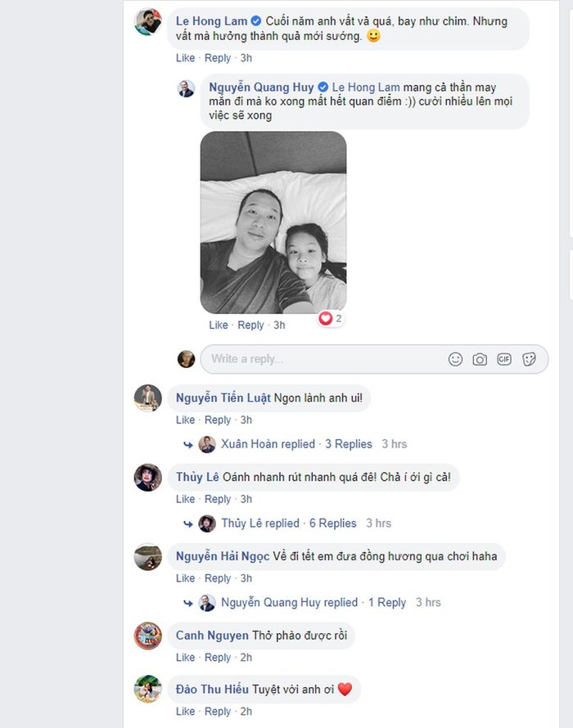The width and height of the screenshot is (573, 728).
Task: Click Thủy Lê's avatar
Action: 148,478
